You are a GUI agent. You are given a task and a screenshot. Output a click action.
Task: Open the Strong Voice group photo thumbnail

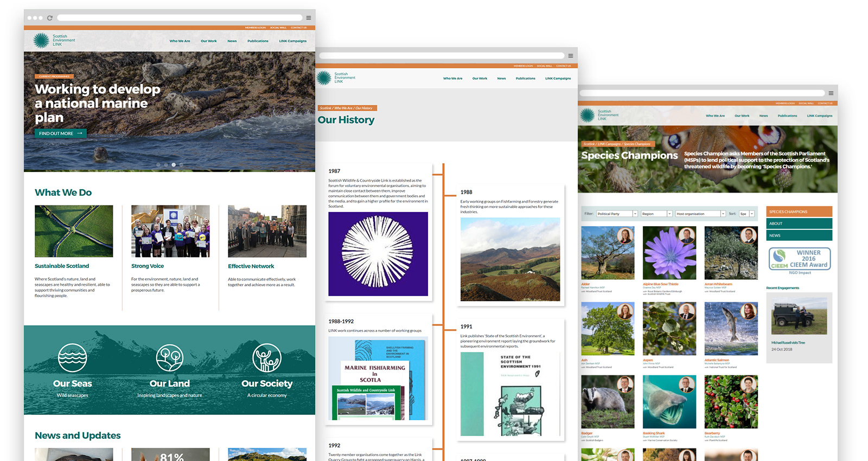[x=170, y=231]
